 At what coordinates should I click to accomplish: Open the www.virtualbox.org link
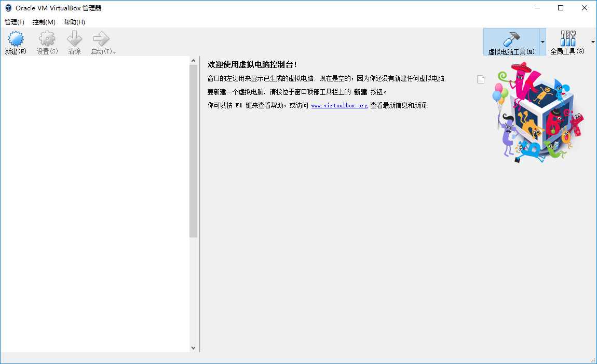pyautogui.click(x=339, y=105)
